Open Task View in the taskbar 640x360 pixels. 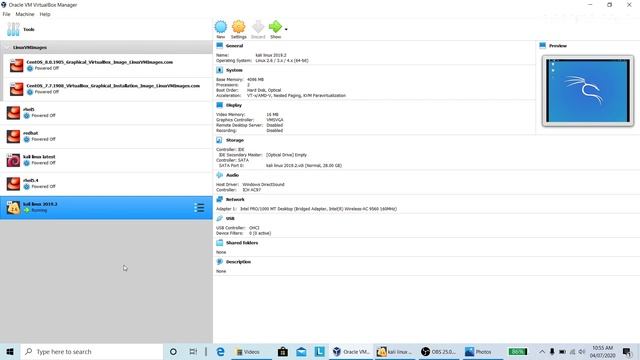tap(193, 351)
